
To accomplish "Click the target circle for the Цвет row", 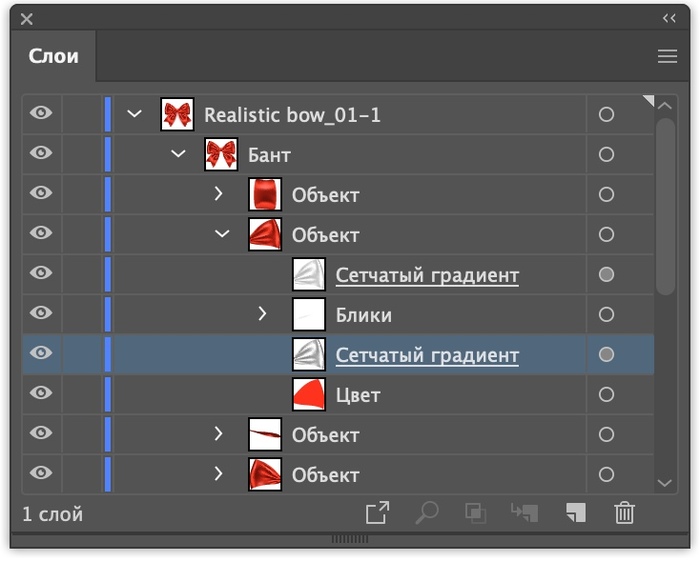I will coord(606,395).
